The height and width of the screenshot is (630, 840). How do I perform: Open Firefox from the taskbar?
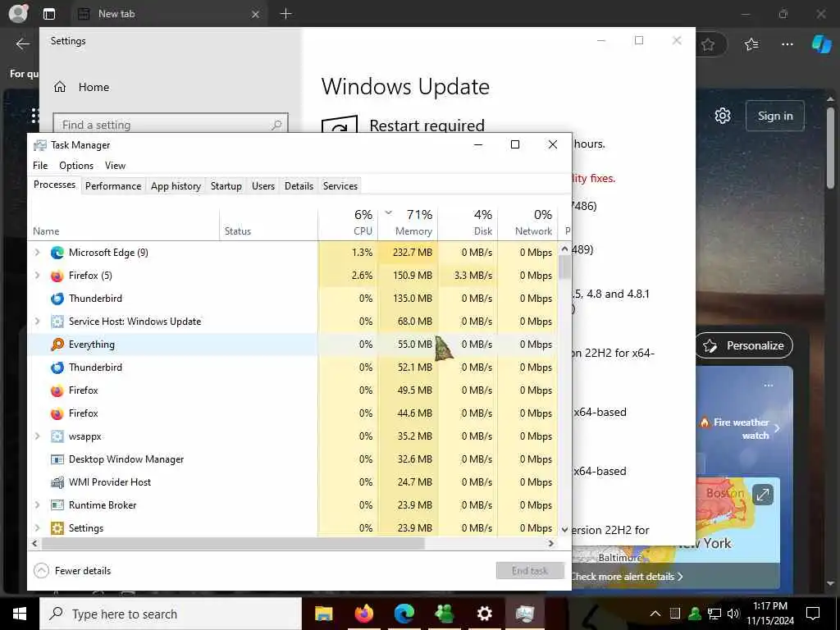pyautogui.click(x=363, y=614)
